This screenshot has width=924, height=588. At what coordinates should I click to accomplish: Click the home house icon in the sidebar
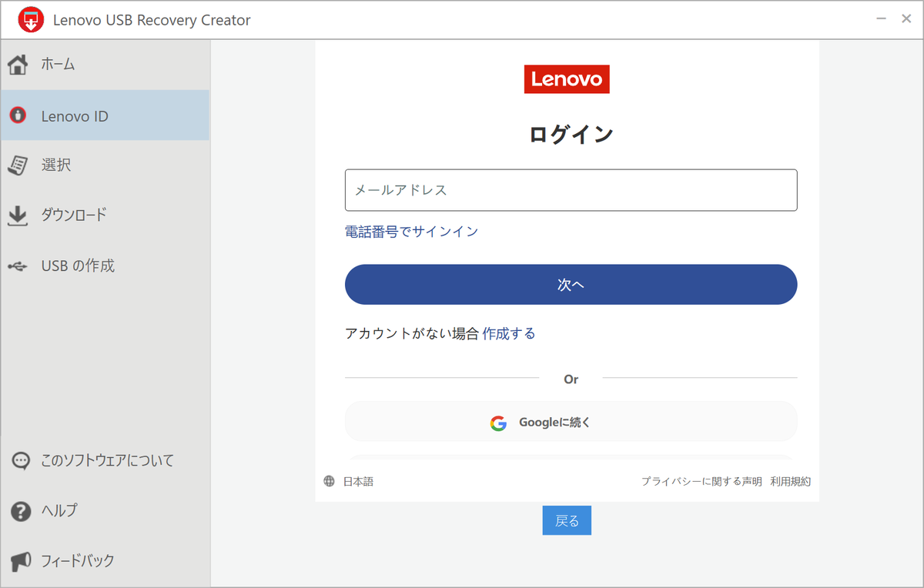tap(18, 65)
